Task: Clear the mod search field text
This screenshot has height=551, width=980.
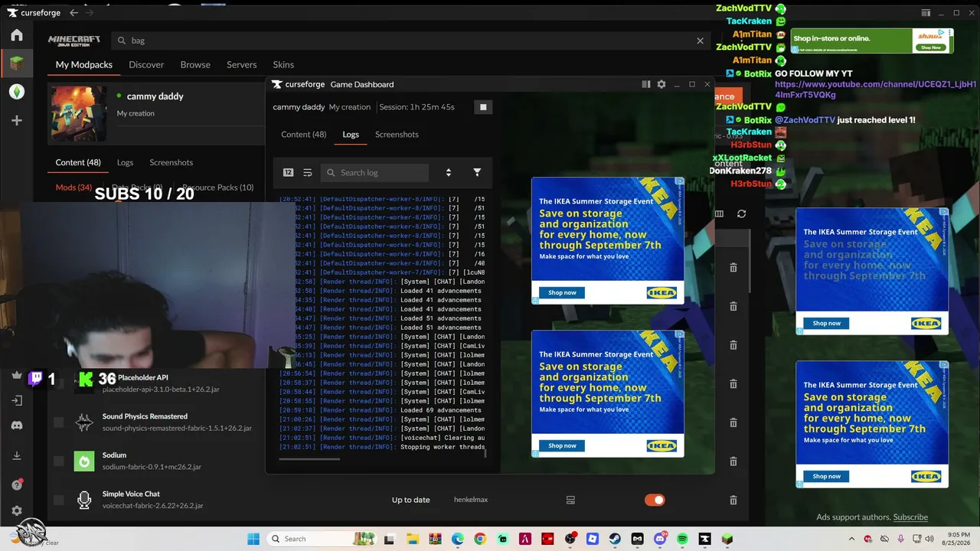Action: point(700,41)
